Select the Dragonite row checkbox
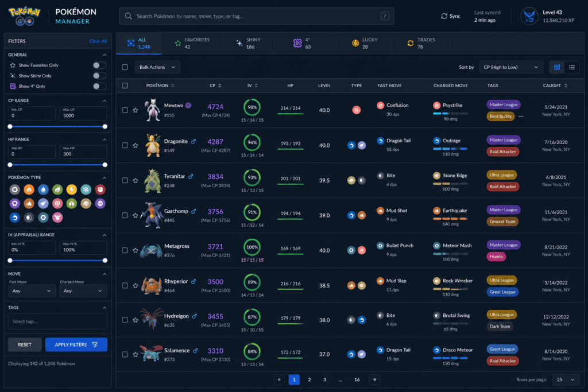The image size is (588, 392). (x=125, y=145)
